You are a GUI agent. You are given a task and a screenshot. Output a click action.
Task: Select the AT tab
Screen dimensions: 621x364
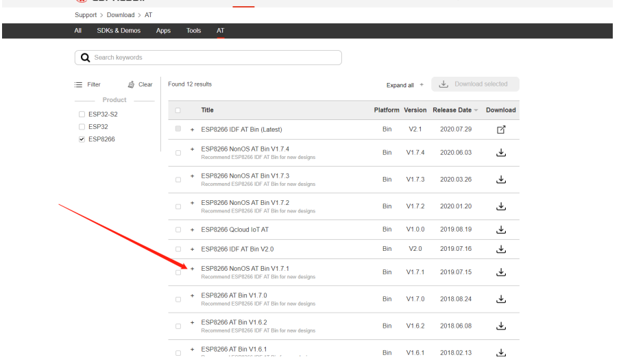tap(221, 30)
